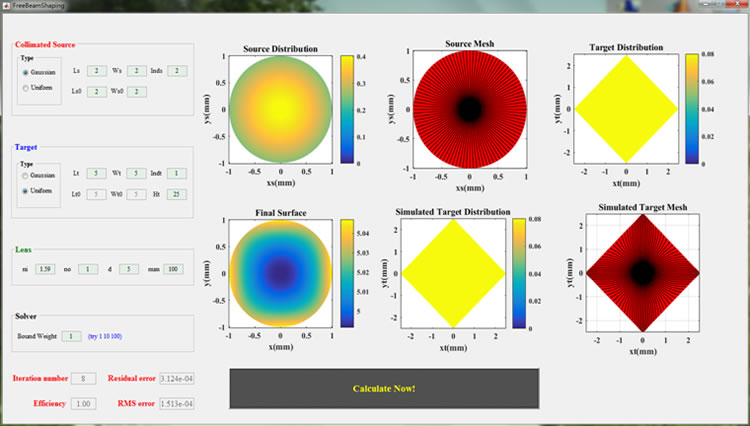Select Gaussian type for Collimated Source
Image resolution: width=750 pixels, height=426 pixels.
point(27,73)
